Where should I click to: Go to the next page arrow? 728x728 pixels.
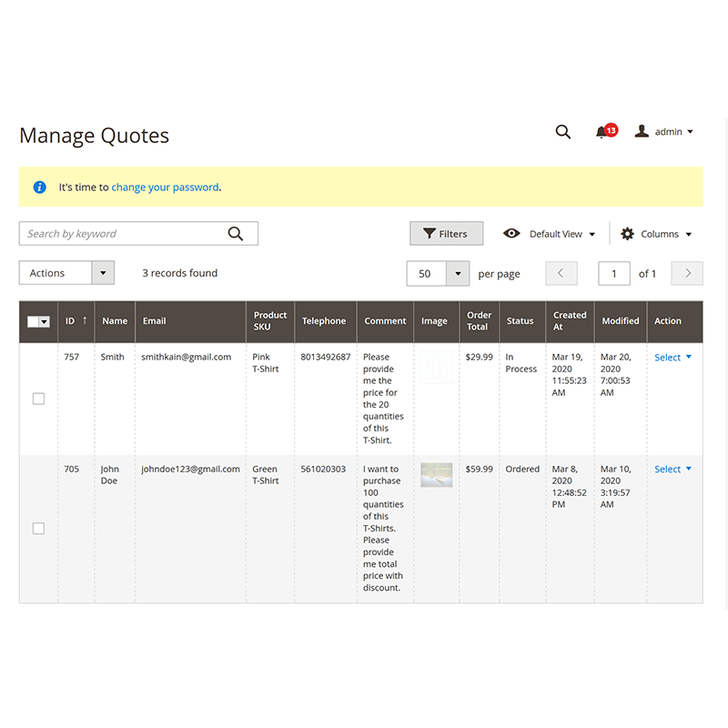(687, 273)
